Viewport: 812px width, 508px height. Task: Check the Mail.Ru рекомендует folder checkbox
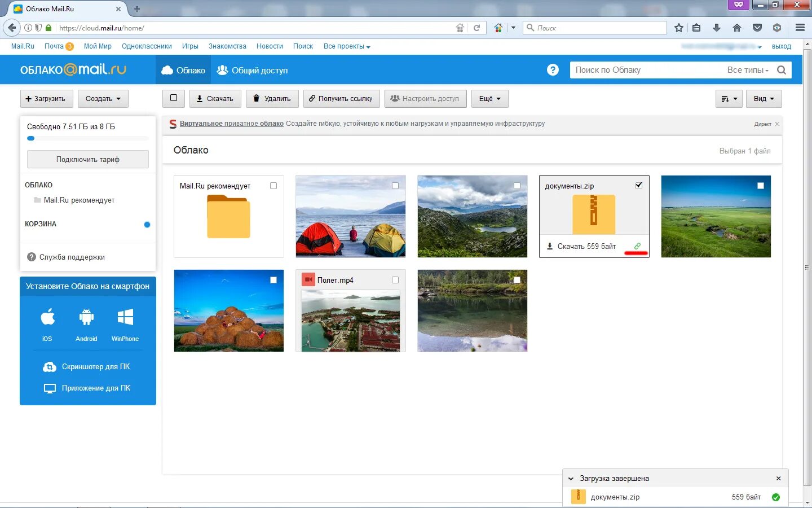click(x=273, y=186)
